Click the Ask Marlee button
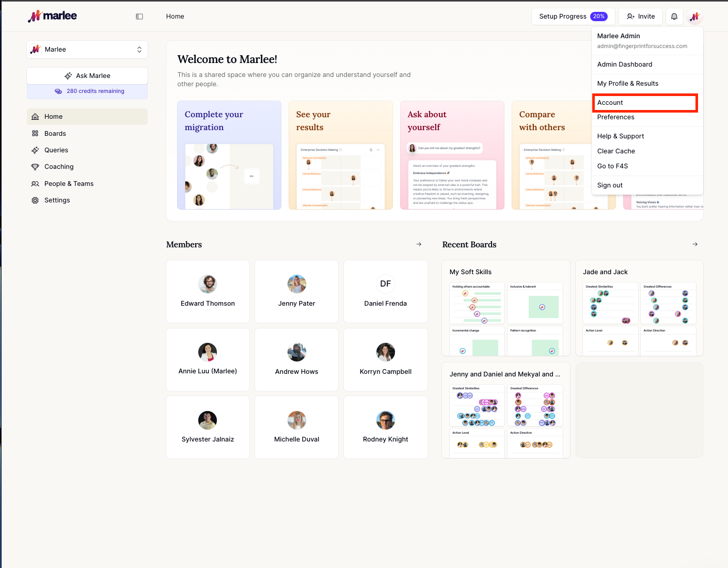Screen dimensions: 728x568 (x=87, y=76)
